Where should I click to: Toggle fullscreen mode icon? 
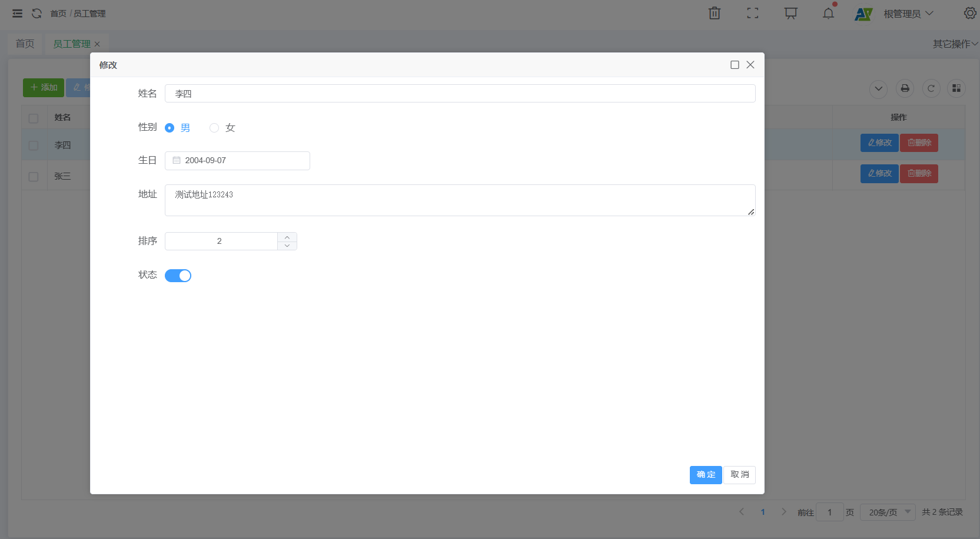(752, 13)
